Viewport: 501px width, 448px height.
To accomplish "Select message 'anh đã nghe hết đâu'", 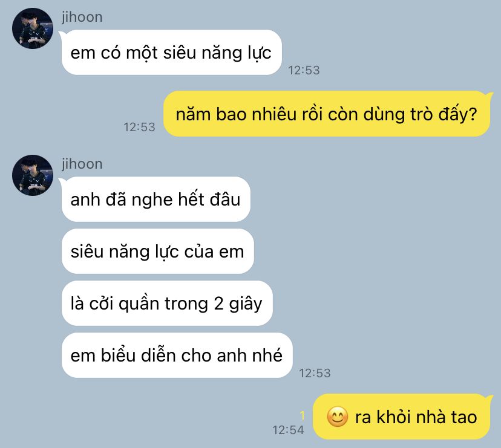I will click(156, 200).
